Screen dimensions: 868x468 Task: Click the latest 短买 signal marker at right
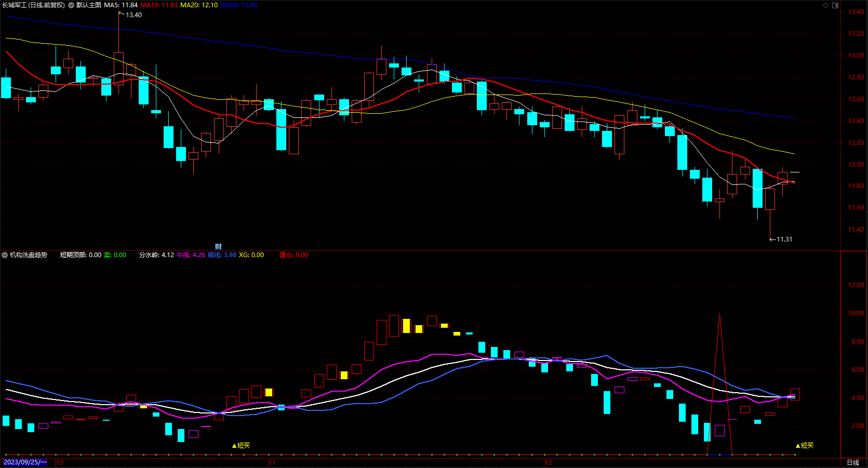[805, 445]
